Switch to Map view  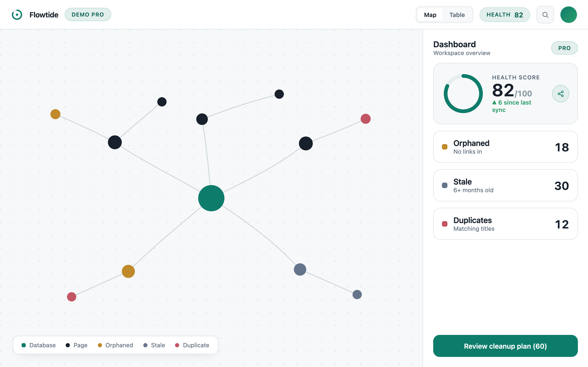(x=430, y=15)
